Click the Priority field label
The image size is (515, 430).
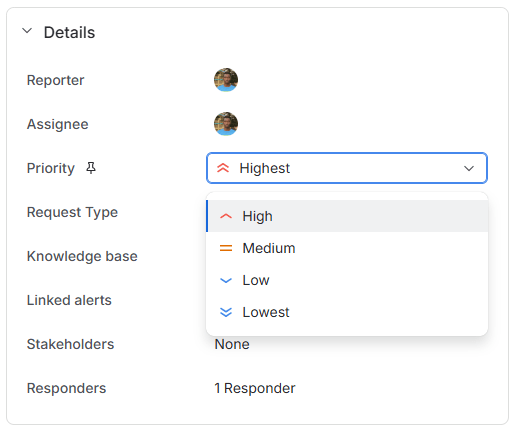51,168
